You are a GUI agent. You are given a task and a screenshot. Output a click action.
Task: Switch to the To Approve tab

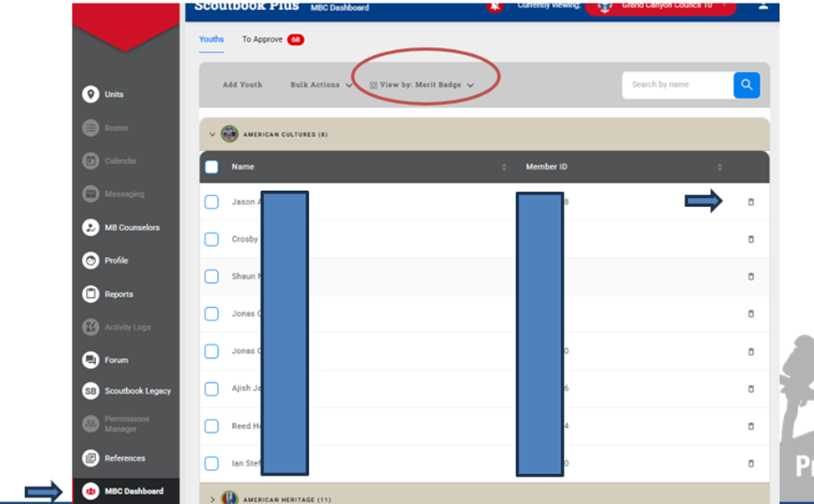[273, 39]
